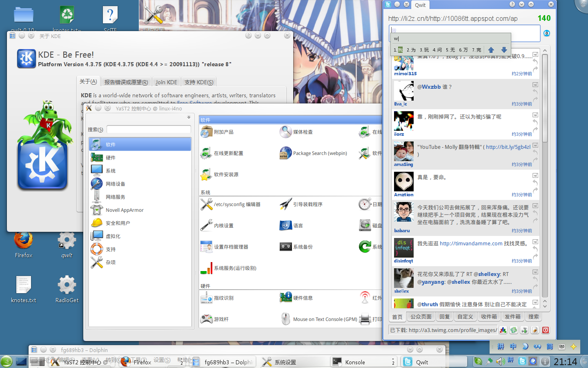Open 媒体检查 module in YaST
588x368 pixels.
296,132
